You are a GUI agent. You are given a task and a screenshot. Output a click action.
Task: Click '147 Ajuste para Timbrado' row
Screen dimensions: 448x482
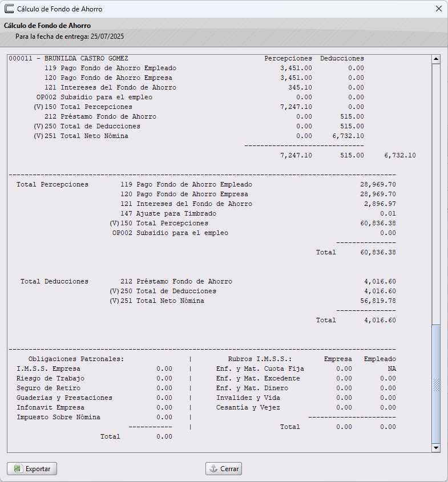[259, 213]
